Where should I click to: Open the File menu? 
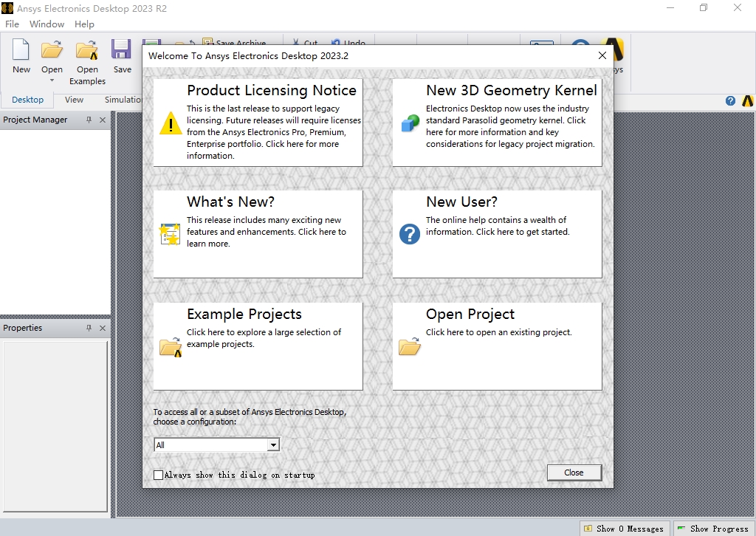pyautogui.click(x=13, y=24)
